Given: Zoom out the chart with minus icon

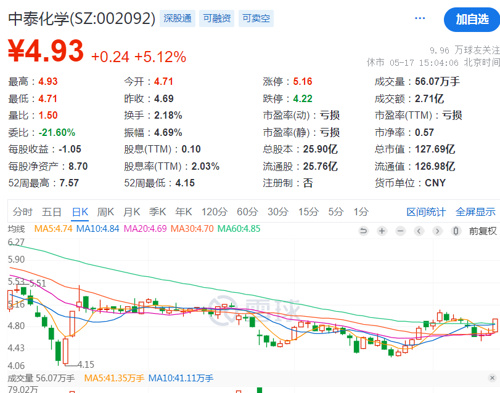Looking at the screenshot, I should pyautogui.click(x=400, y=231).
